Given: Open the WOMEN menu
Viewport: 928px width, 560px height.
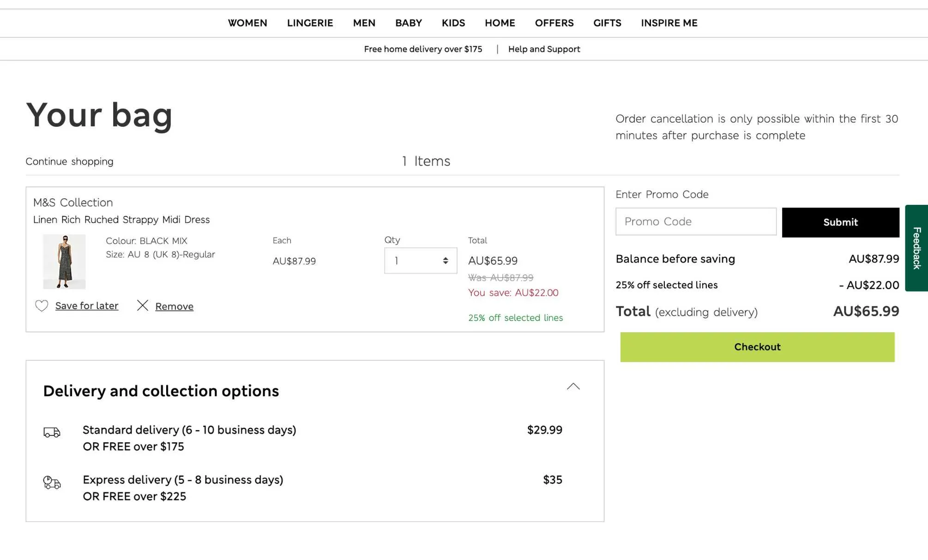Looking at the screenshot, I should (x=247, y=23).
